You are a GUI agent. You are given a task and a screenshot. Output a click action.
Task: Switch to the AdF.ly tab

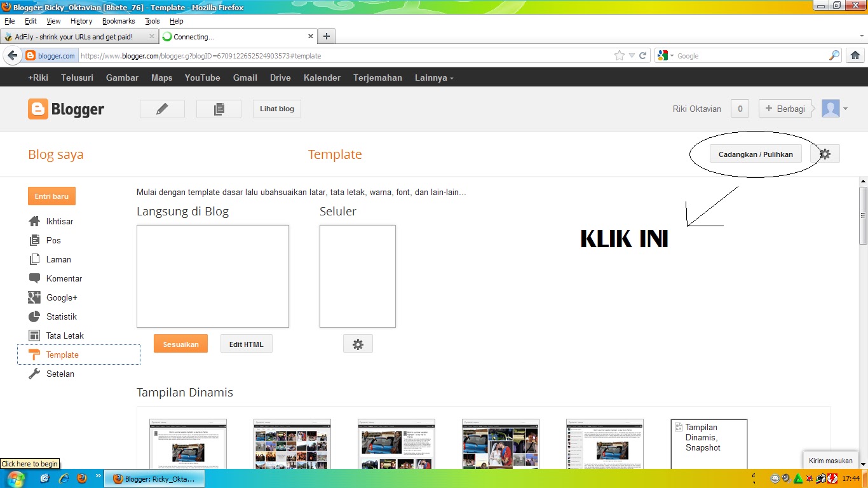(79, 36)
